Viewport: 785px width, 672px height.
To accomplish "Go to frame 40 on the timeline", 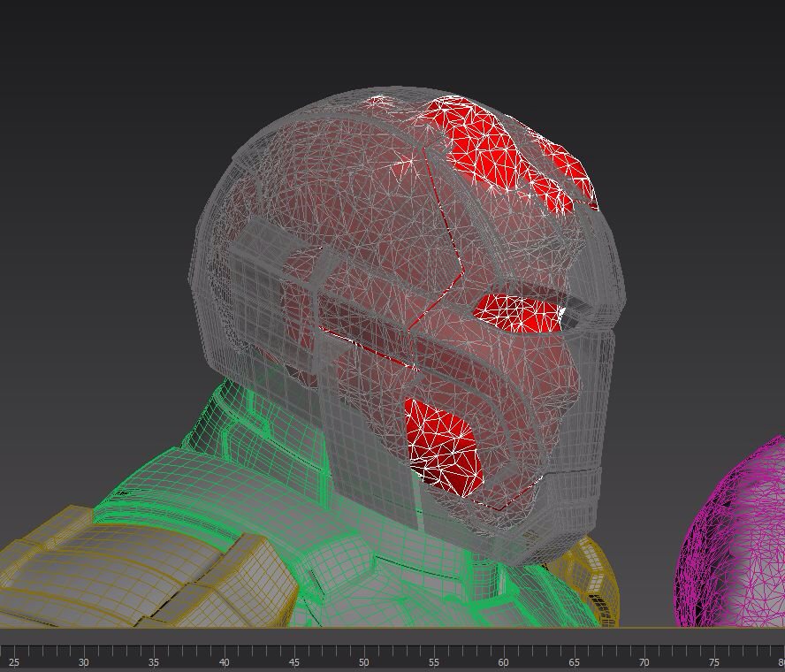I will point(224,662).
